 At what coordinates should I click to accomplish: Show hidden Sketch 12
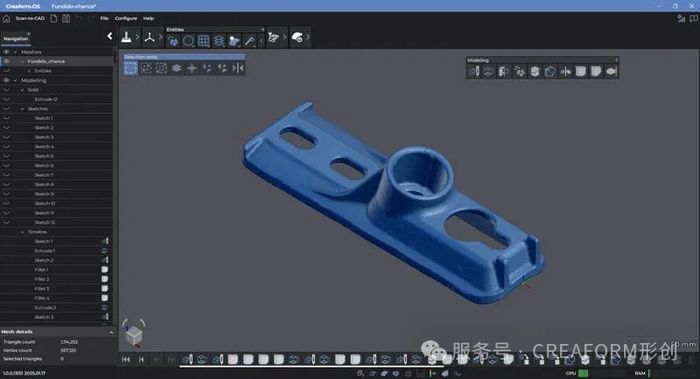[x=6, y=222]
